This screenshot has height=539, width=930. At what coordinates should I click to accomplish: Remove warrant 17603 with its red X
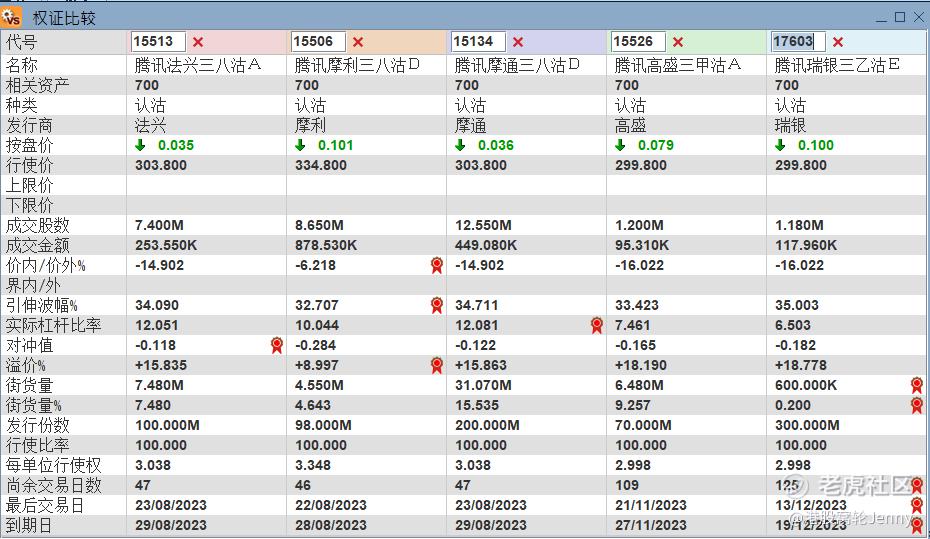point(838,42)
